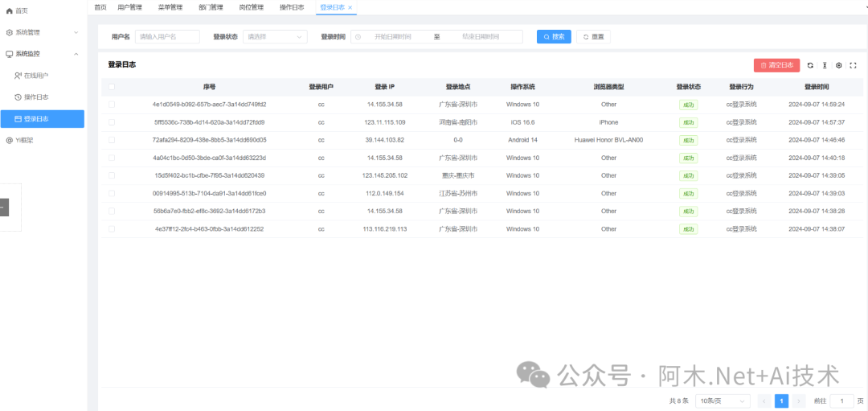The image size is (868, 411).
Task: Click the 开始日期时间 start date field
Action: [x=392, y=37]
